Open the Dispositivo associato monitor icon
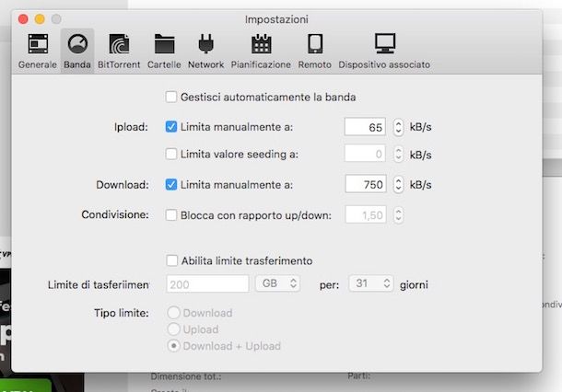The width and height of the screenshot is (562, 392). tap(385, 43)
